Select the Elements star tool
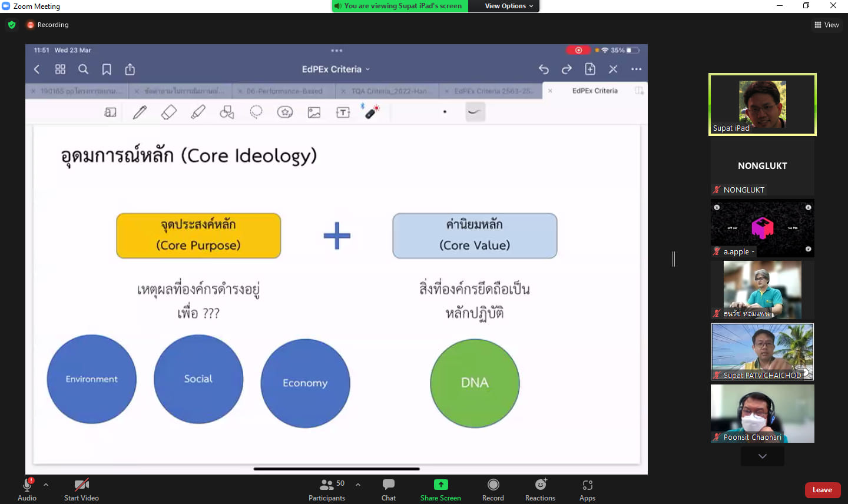 (x=285, y=112)
